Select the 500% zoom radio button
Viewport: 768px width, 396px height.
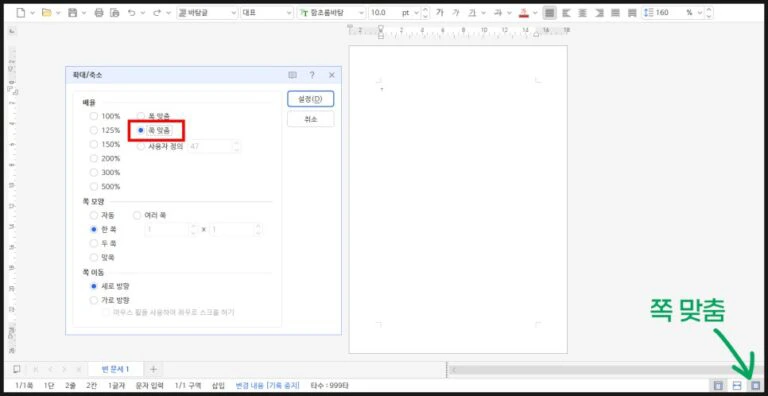pyautogui.click(x=94, y=187)
